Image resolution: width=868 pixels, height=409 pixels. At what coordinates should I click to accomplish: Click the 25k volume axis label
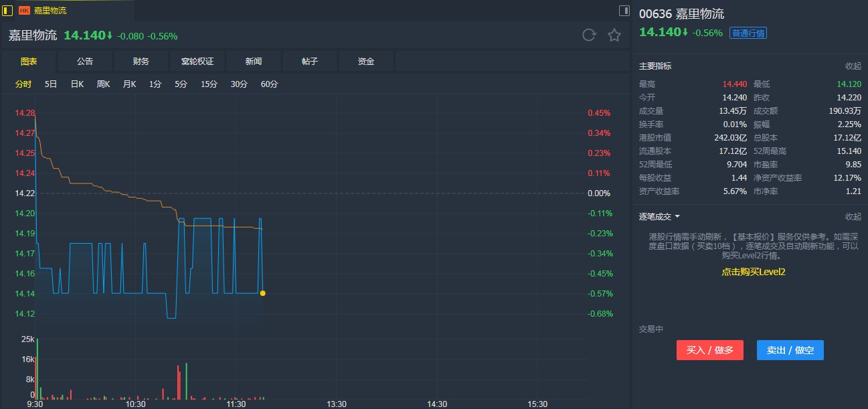28,339
